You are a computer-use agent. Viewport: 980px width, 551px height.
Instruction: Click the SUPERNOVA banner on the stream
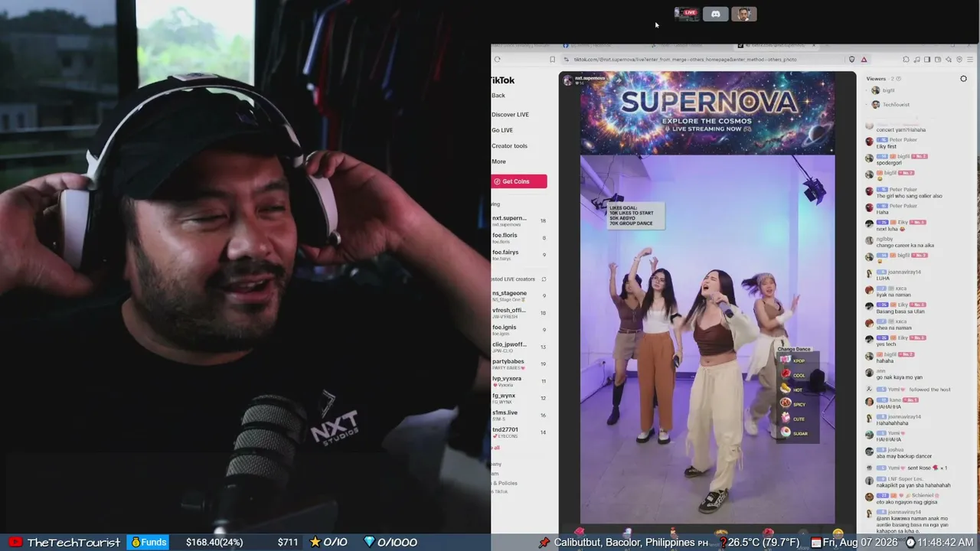[707, 112]
